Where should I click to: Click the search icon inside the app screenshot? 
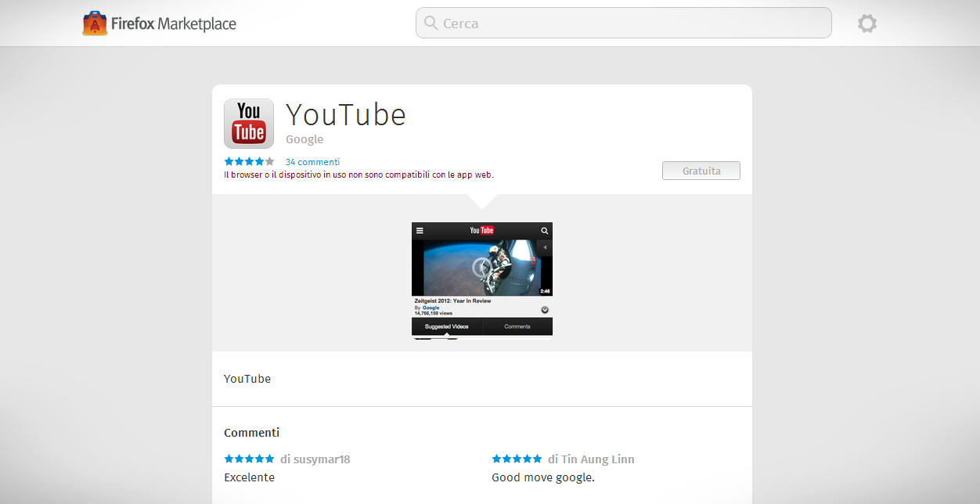(545, 231)
